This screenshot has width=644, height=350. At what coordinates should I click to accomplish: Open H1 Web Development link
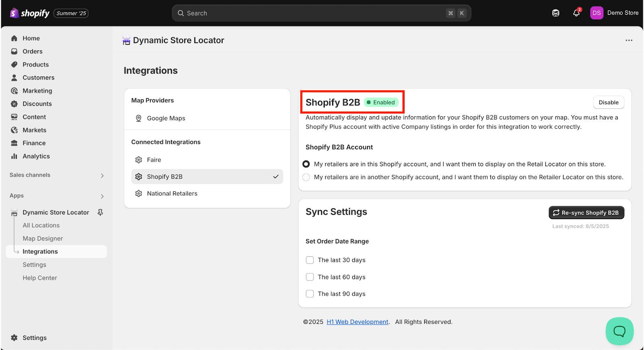pos(357,322)
